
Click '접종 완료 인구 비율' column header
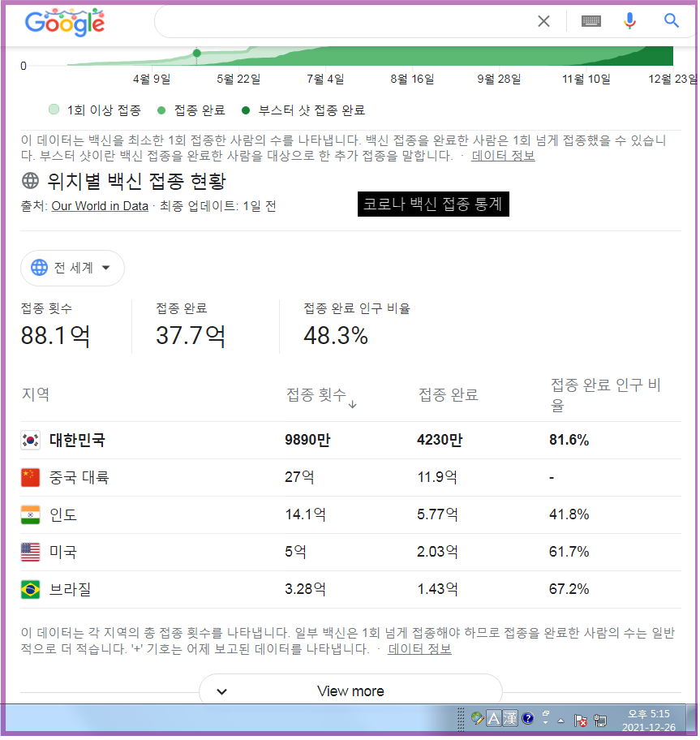pos(608,395)
